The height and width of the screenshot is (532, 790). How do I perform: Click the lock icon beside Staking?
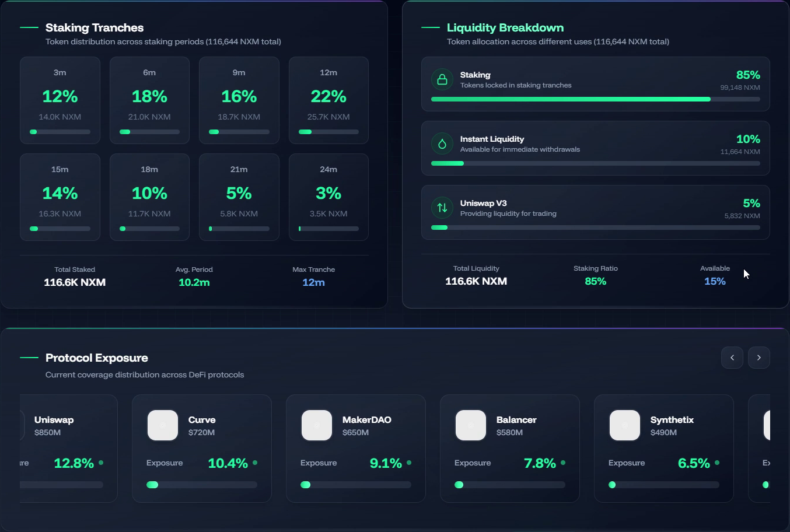pyautogui.click(x=442, y=79)
